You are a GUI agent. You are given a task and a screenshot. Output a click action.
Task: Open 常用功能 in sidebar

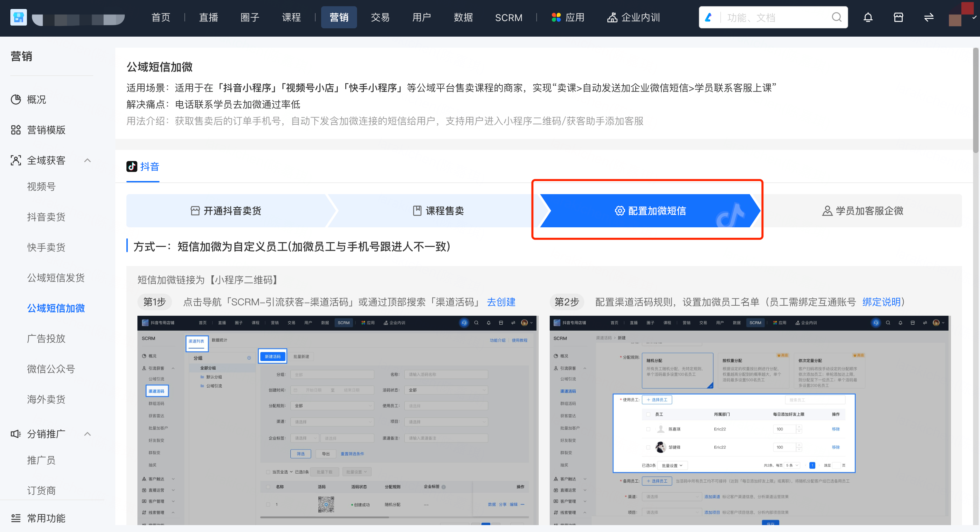click(46, 518)
